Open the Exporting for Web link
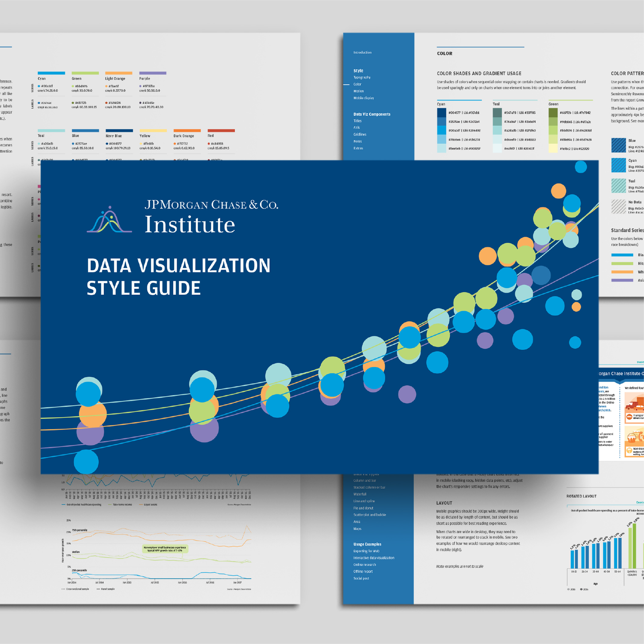 pyautogui.click(x=366, y=551)
